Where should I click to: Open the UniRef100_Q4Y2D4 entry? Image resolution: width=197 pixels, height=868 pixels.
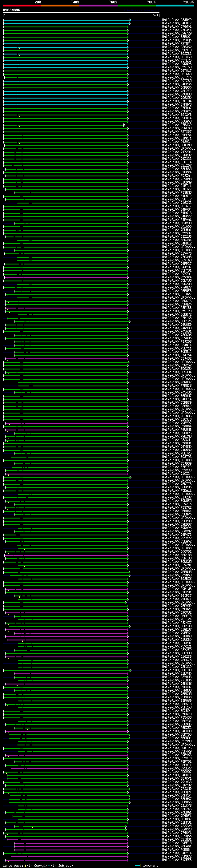click(x=177, y=152)
